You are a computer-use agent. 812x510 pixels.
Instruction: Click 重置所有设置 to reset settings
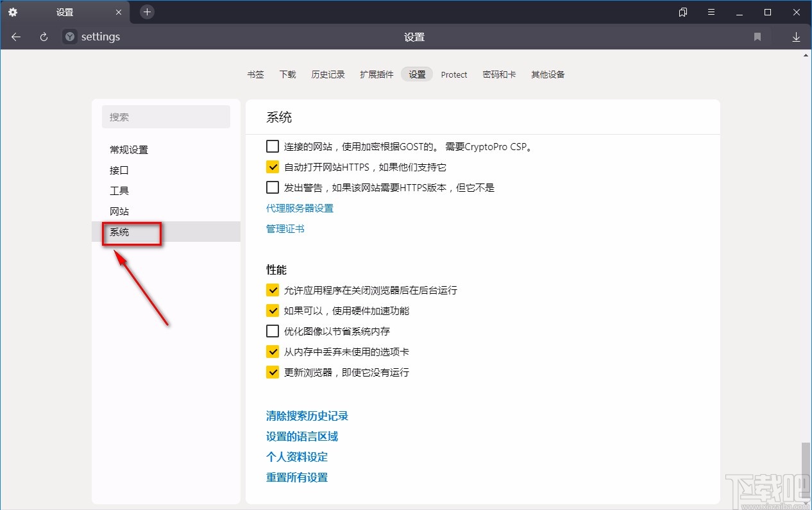(x=296, y=477)
